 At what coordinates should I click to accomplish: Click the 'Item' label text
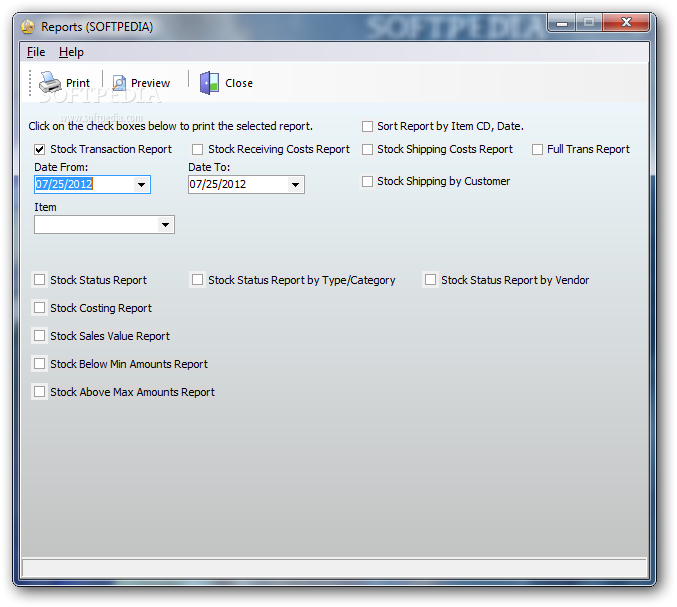point(45,207)
